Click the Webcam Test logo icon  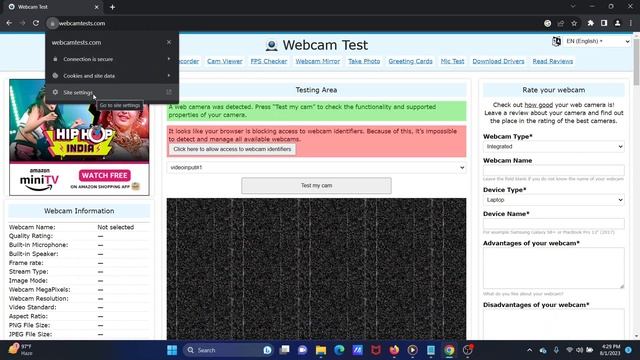271,45
